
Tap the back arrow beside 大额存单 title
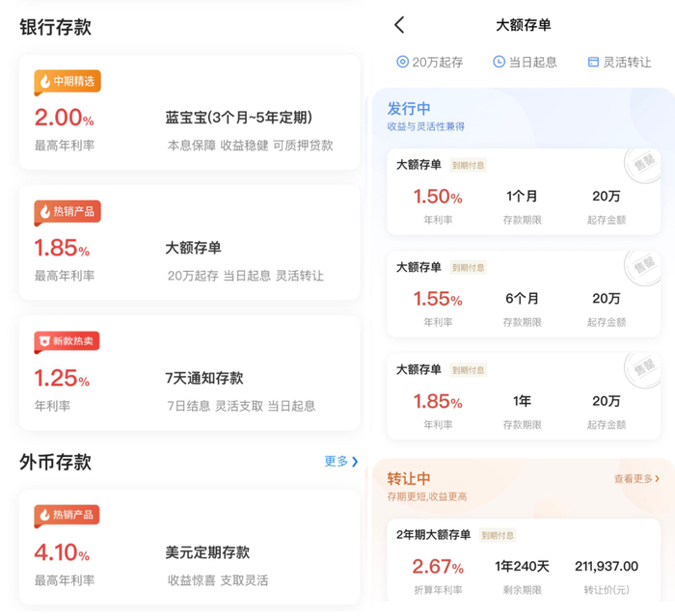click(x=400, y=26)
